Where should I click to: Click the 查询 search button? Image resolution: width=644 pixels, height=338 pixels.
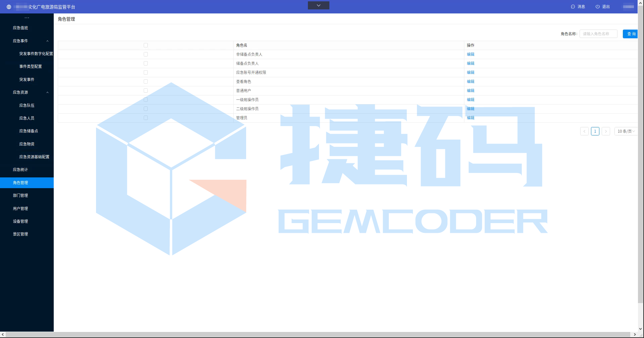pyautogui.click(x=631, y=34)
